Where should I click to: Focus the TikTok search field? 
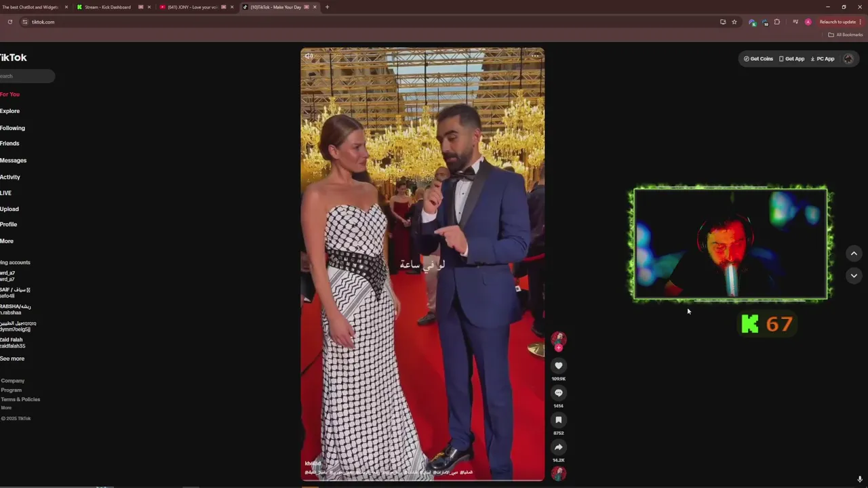(x=27, y=76)
